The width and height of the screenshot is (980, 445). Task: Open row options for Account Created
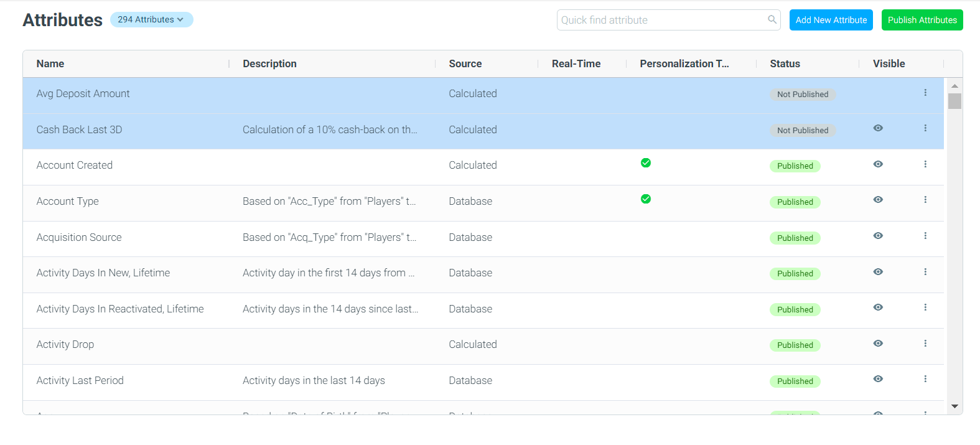[925, 164]
